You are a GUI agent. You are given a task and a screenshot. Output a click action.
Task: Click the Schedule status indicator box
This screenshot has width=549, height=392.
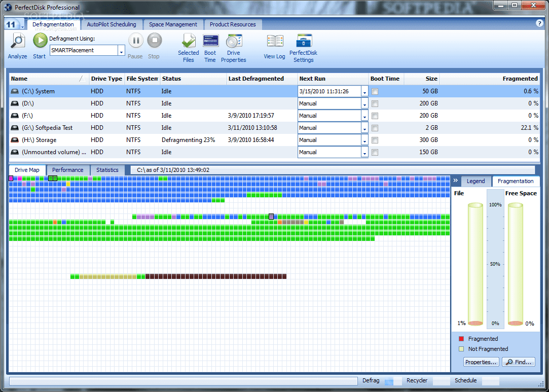[x=491, y=381]
